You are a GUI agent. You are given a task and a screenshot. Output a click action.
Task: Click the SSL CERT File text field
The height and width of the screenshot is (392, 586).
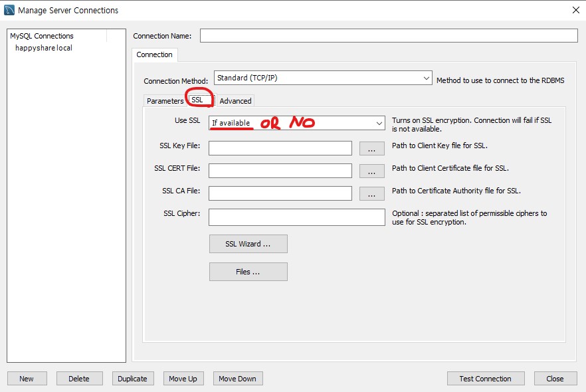click(280, 171)
